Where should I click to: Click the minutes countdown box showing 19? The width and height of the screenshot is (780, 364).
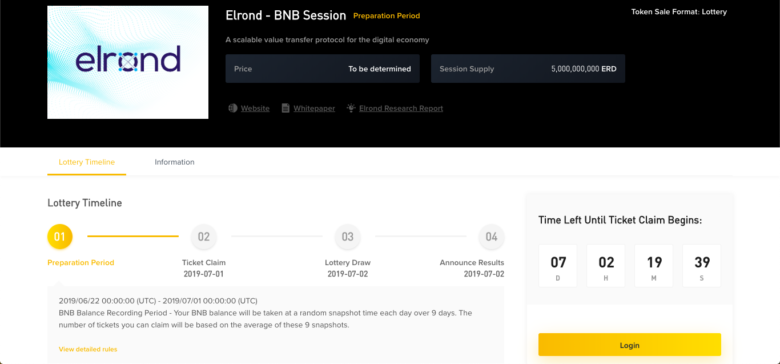(x=654, y=266)
